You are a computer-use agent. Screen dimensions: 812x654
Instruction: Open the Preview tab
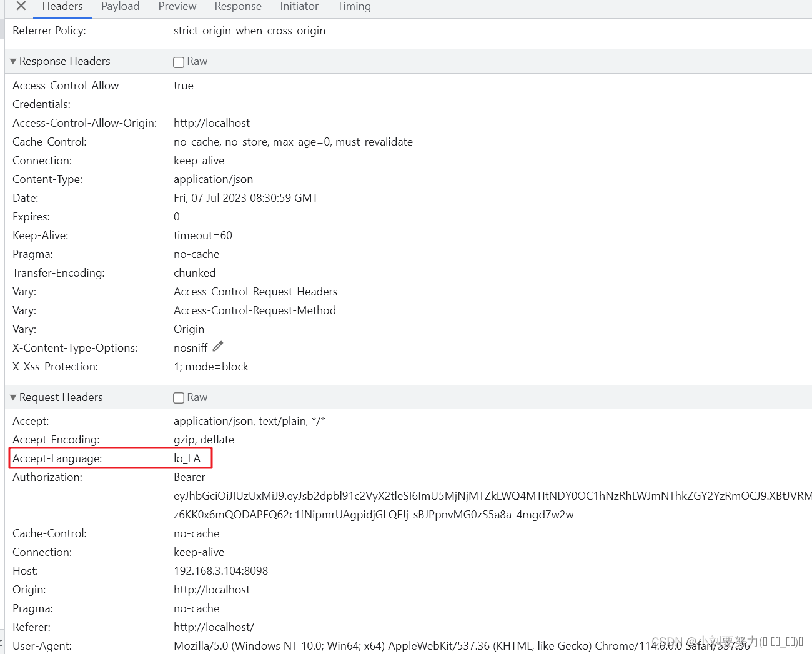pyautogui.click(x=177, y=6)
